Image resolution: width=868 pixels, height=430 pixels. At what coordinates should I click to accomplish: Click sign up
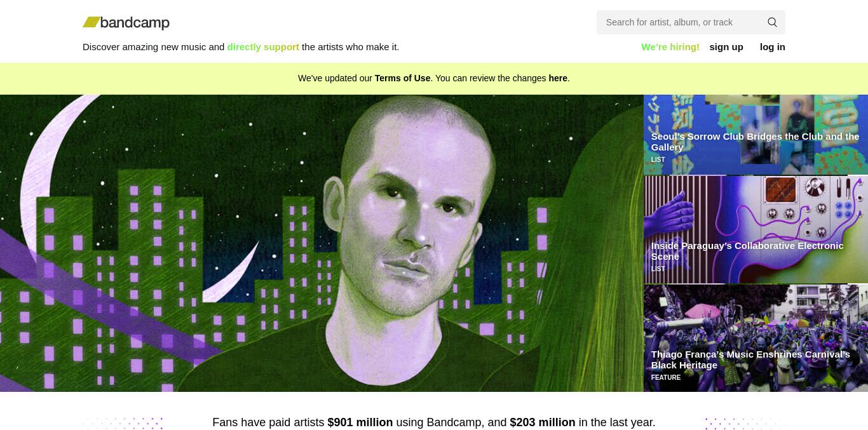726,47
